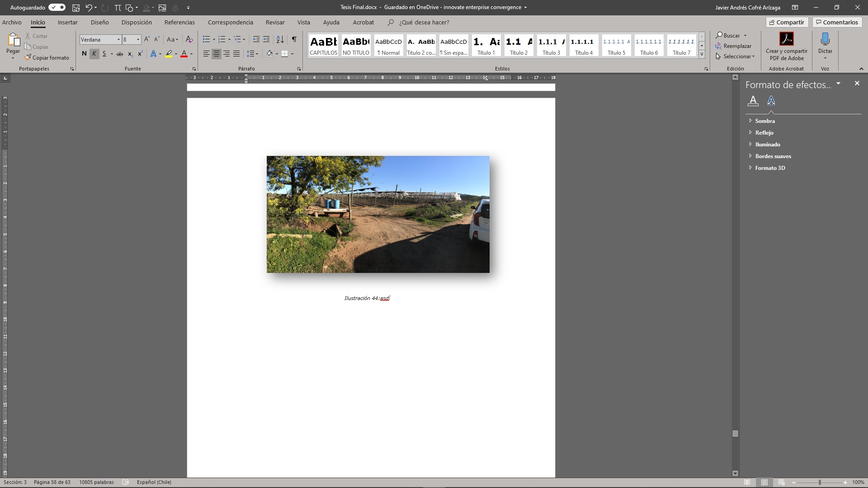The height and width of the screenshot is (488, 868).
Task: Open the Referencias ribbon tab
Action: 179,22
